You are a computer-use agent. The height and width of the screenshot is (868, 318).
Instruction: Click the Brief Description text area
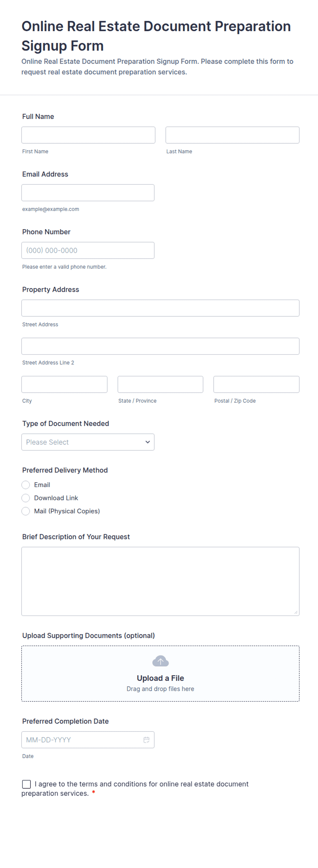tap(160, 581)
